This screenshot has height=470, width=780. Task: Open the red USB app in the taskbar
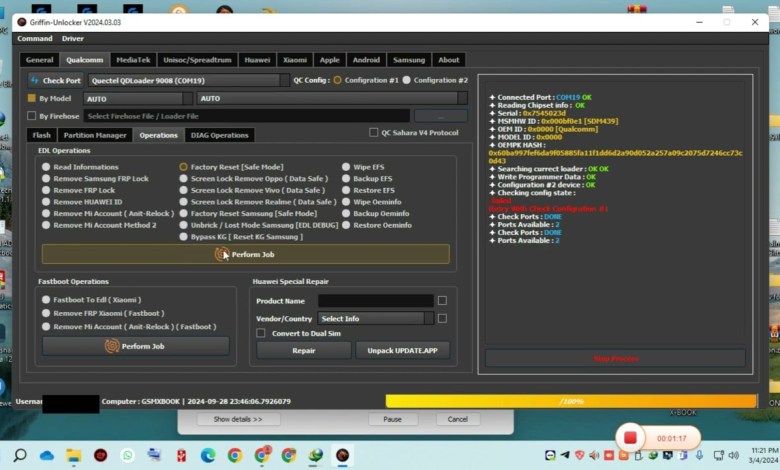tap(181, 455)
